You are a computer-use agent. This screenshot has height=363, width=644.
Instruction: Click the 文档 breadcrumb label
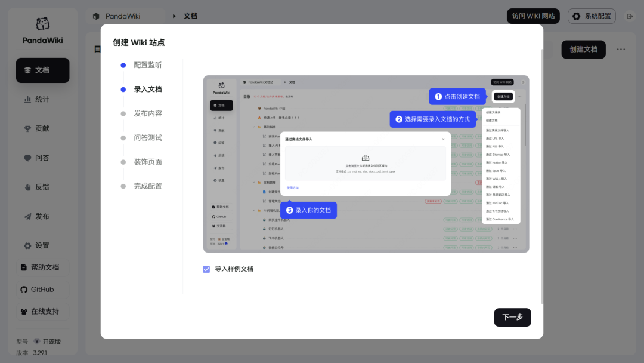pyautogui.click(x=190, y=16)
